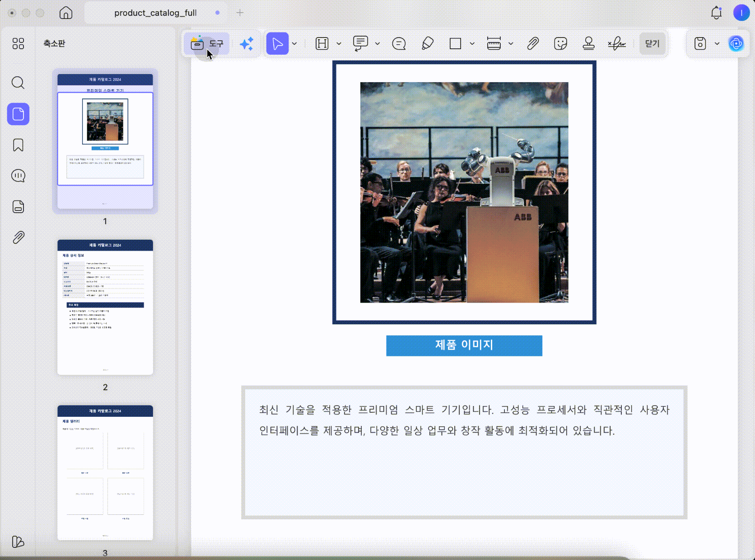Open the attachments sidebar paperclip
The image size is (755, 560).
pyautogui.click(x=18, y=238)
